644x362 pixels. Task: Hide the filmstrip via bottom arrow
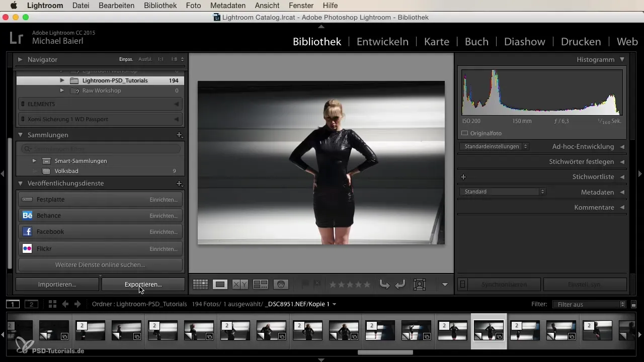(x=321, y=359)
